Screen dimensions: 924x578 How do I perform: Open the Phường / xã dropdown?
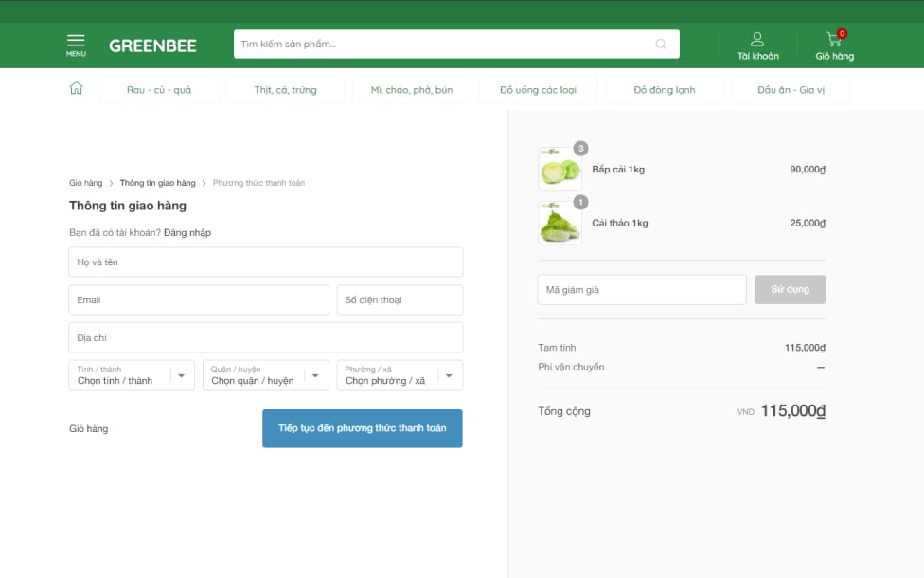coord(400,375)
